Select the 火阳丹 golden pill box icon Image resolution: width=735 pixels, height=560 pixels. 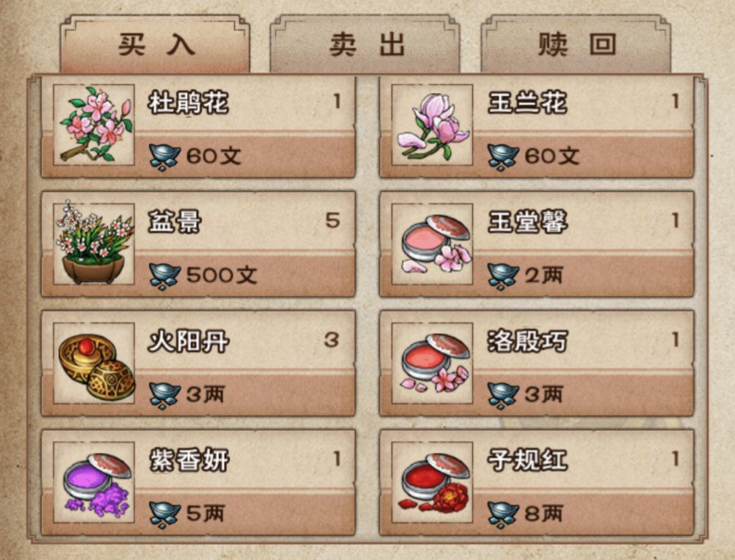tap(94, 363)
